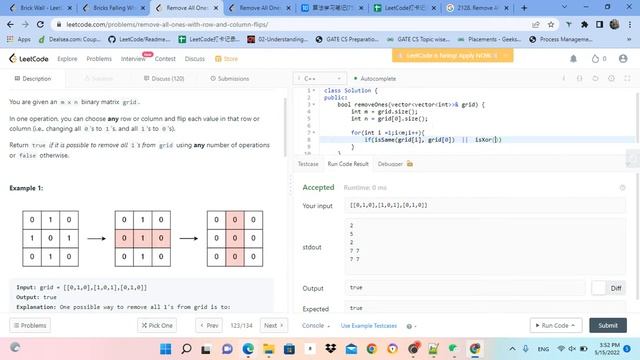This screenshot has width=640, height=360.
Task: Click the LeetCode logo
Action: [29, 59]
